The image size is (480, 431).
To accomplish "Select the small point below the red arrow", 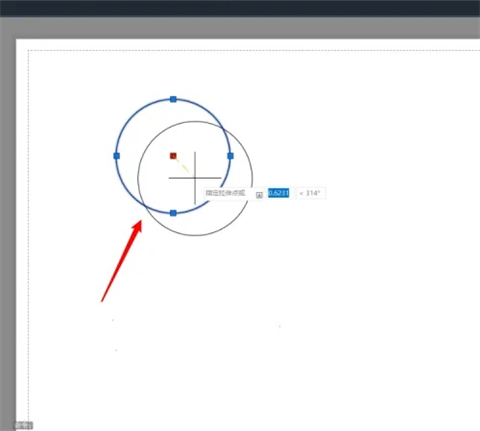I will tap(113, 320).
